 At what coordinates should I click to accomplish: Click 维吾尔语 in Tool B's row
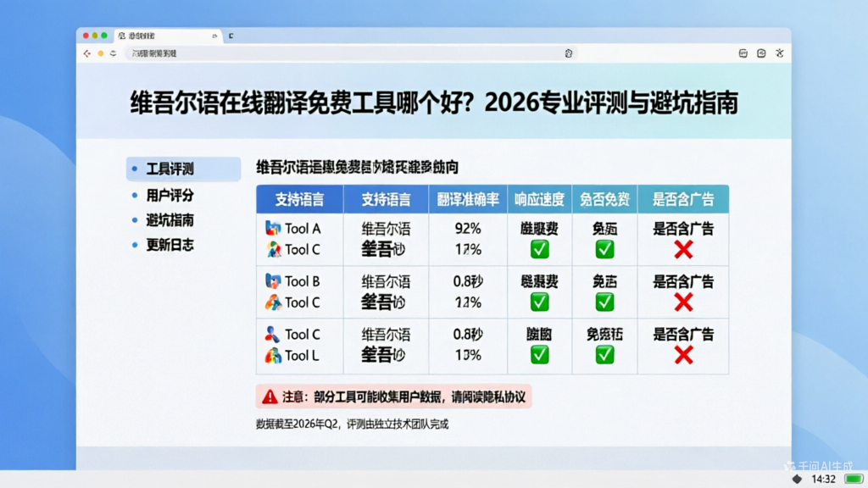click(x=386, y=281)
